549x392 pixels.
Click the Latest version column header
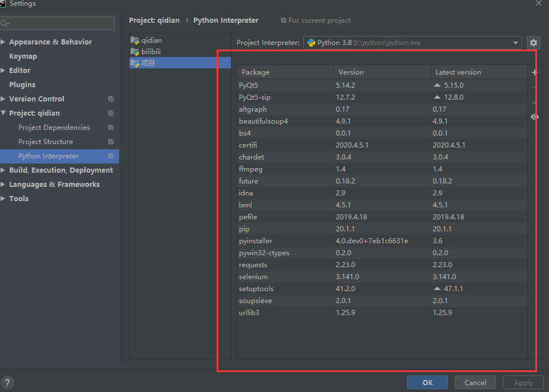pyautogui.click(x=479, y=72)
